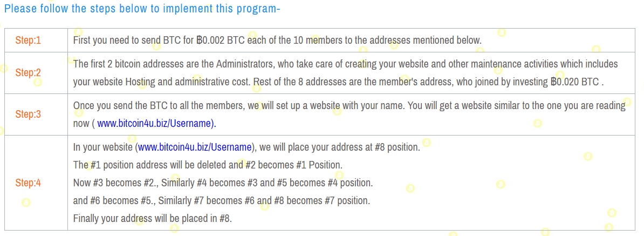This screenshot has height=236, width=644.
Task: Click 'Rest of the 8 addresses' sentence
Action: [x=378, y=82]
